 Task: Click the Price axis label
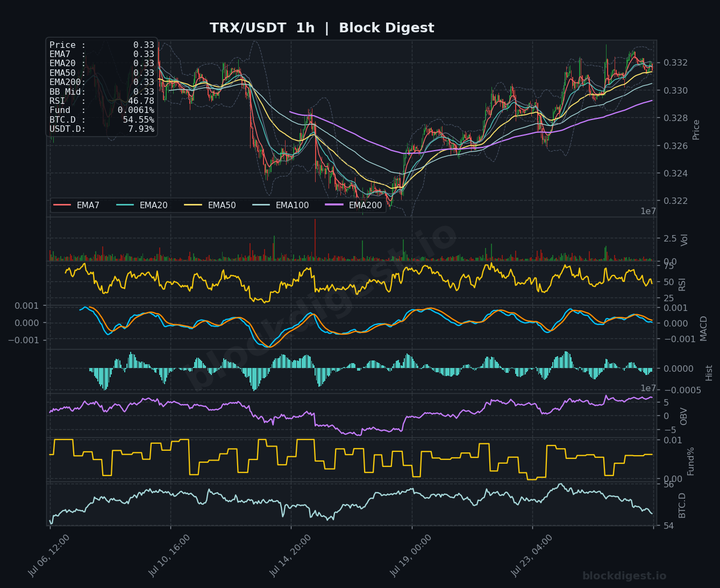(x=696, y=129)
